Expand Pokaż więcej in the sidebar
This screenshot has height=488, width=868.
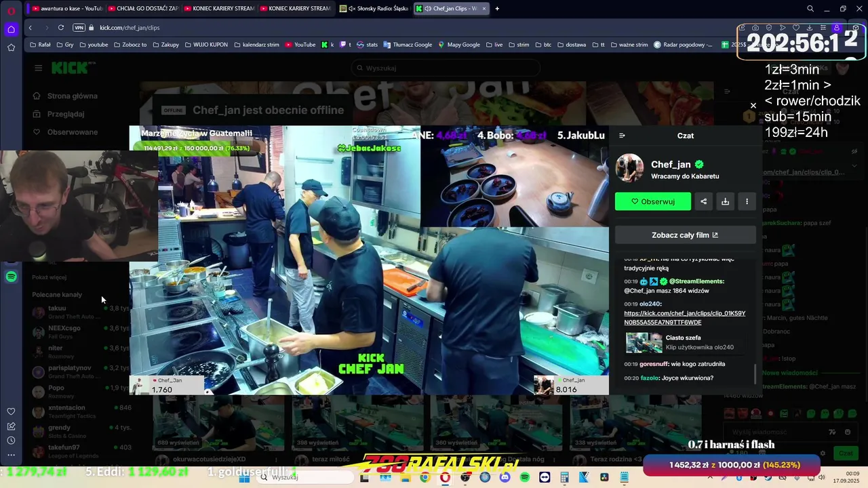tap(49, 277)
